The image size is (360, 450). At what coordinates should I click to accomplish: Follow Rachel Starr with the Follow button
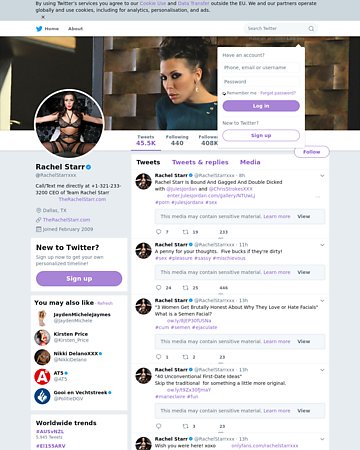tap(312, 152)
